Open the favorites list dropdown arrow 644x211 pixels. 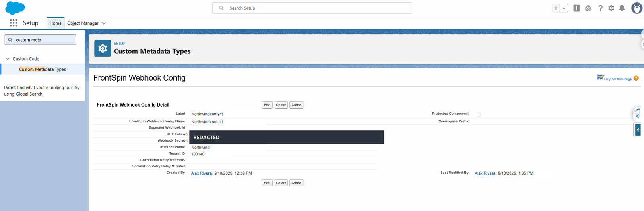564,8
